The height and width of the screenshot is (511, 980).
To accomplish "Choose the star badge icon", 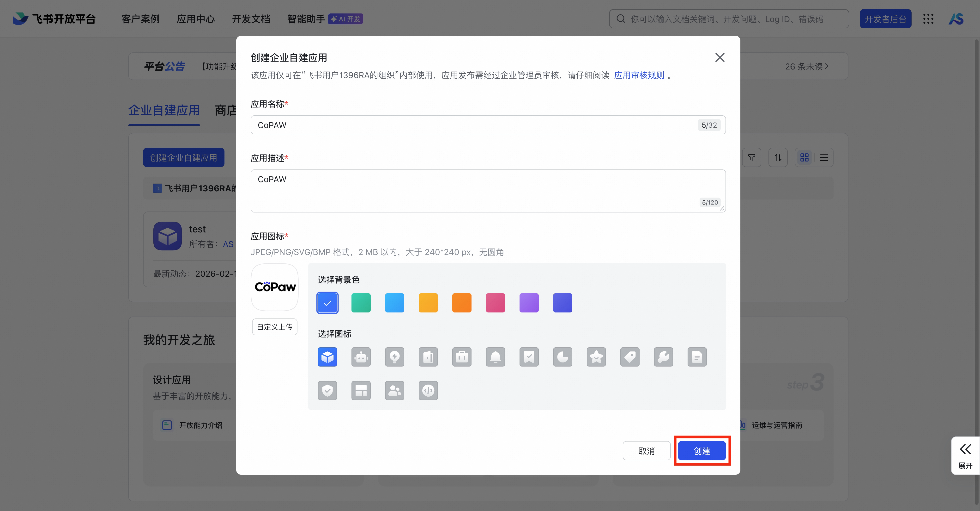I will [596, 357].
